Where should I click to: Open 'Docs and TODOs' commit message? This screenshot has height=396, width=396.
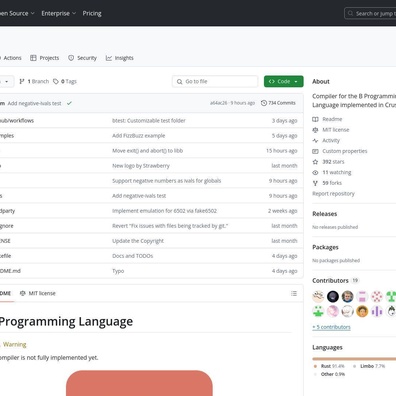coord(133,256)
